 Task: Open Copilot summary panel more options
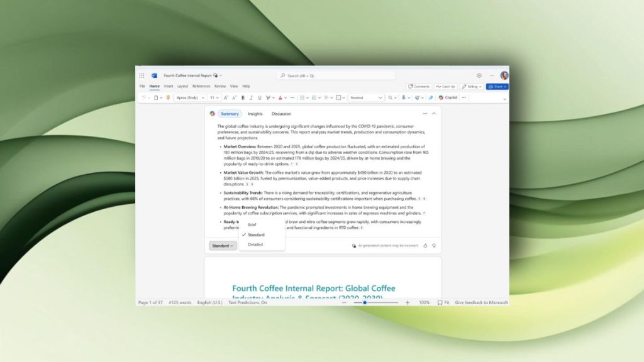(425, 114)
